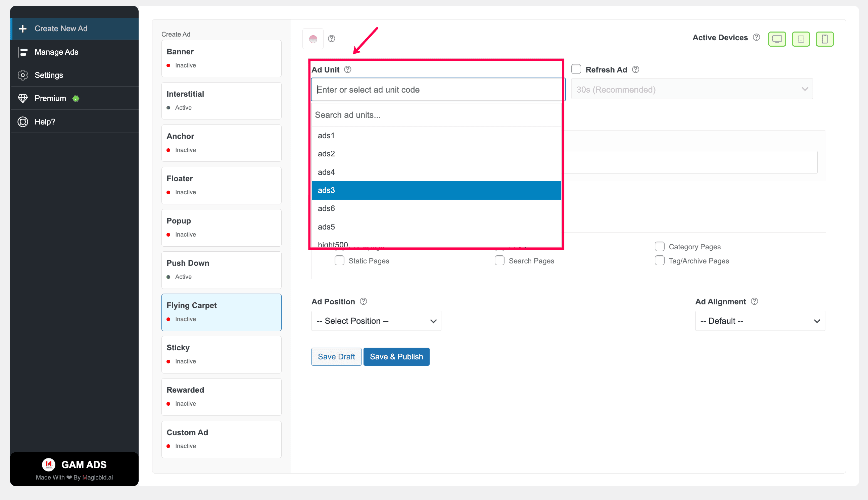Click the green verified badge next to Premium
The width and height of the screenshot is (868, 500).
click(x=76, y=99)
